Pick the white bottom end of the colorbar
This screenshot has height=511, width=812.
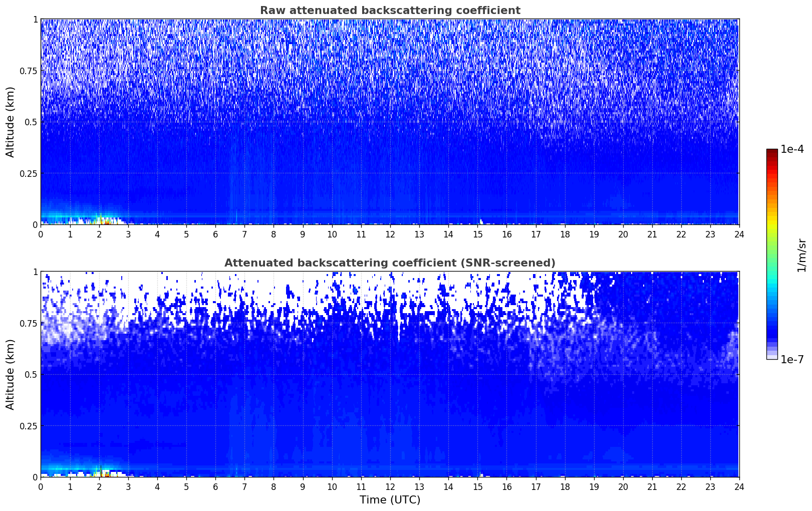[x=772, y=357]
